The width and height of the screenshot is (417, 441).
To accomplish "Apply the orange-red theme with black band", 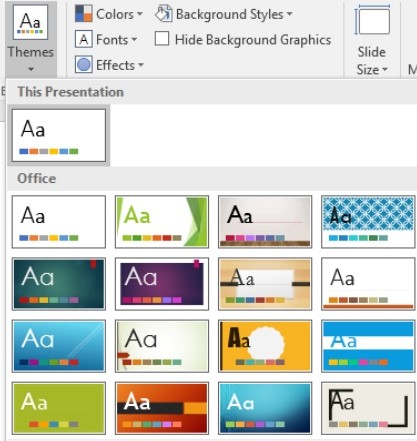I will point(162,408).
